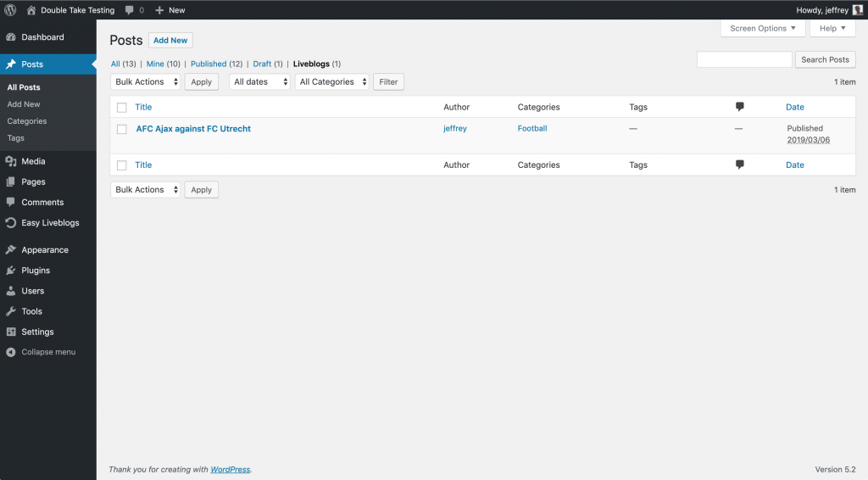The height and width of the screenshot is (480, 868).
Task: Click the Appearance paintbrush icon
Action: (10, 249)
